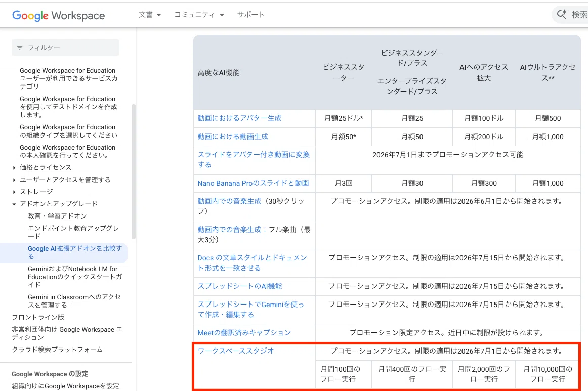
Task: Click the 月3回 cell
Action: point(344,183)
